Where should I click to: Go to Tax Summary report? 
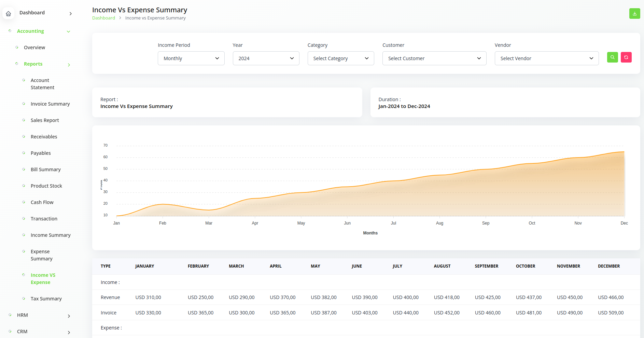(x=46, y=299)
